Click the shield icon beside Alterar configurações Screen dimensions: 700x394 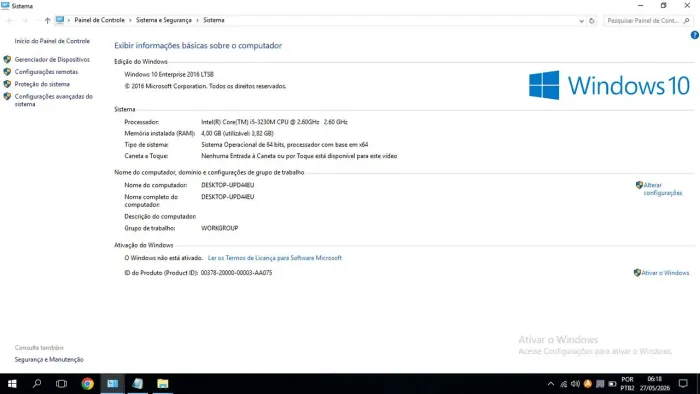(x=639, y=185)
